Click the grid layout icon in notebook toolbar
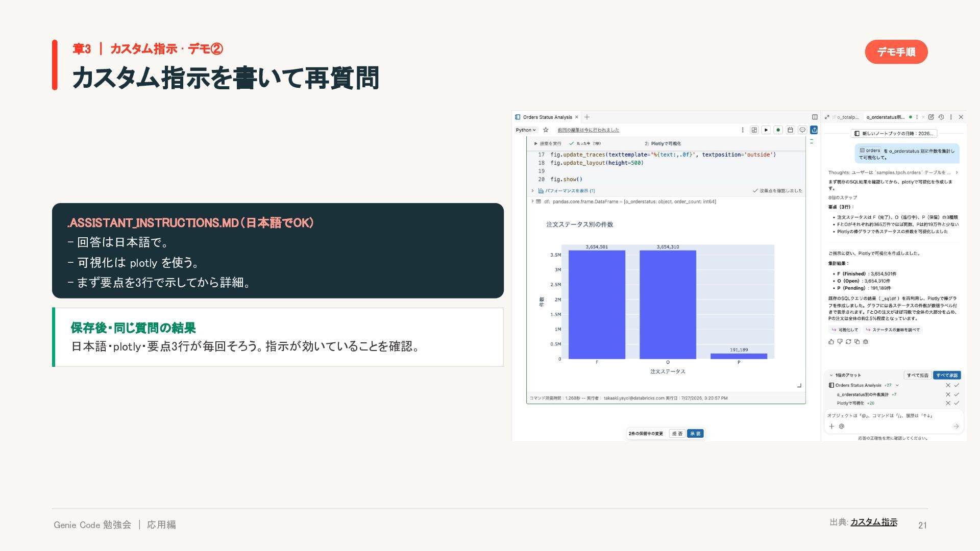This screenshot has width=980, height=551. click(754, 130)
